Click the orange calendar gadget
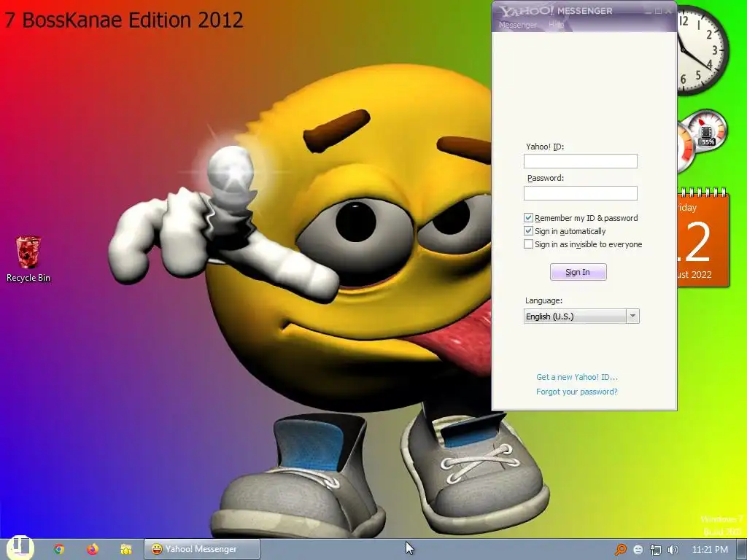747x560 pixels. (x=703, y=237)
